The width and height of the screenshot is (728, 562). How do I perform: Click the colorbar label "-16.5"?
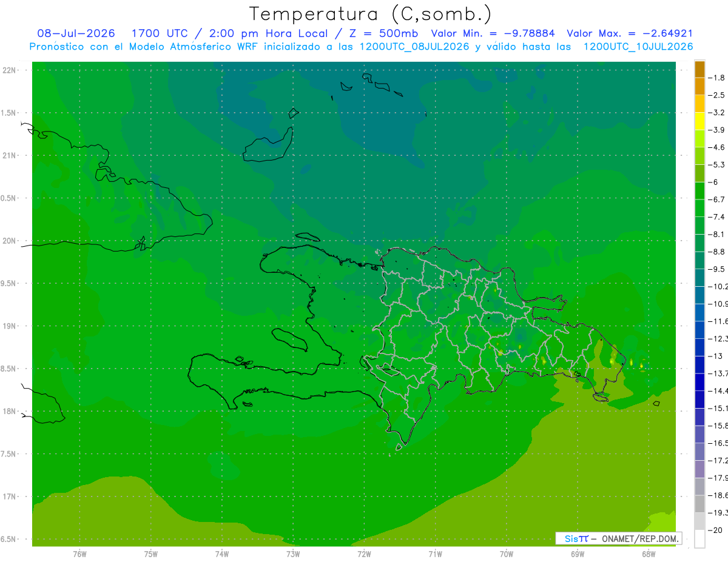coord(718,443)
